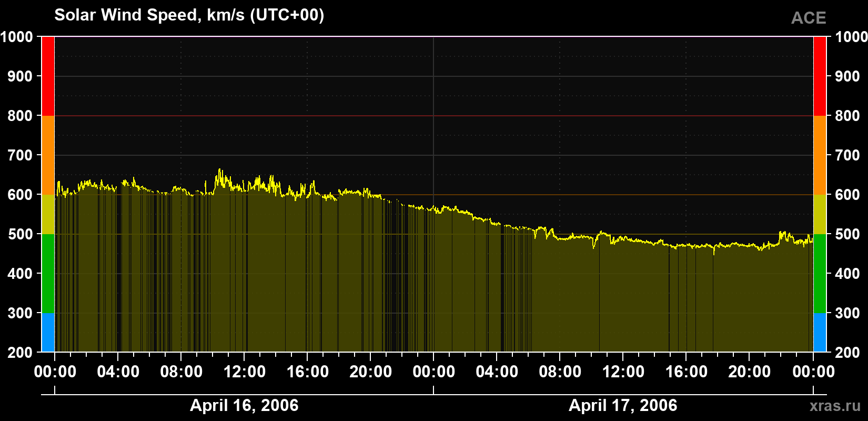Click the wind speed peak near 10:30 April 16
The image size is (868, 421).
219,170
